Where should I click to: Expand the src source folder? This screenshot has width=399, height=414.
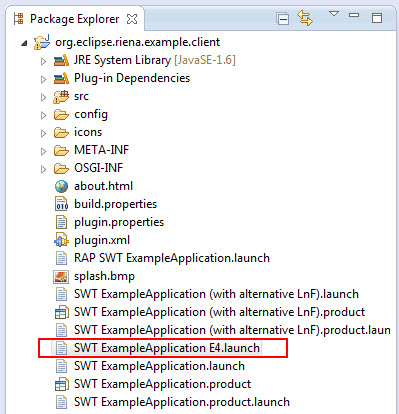(43, 97)
